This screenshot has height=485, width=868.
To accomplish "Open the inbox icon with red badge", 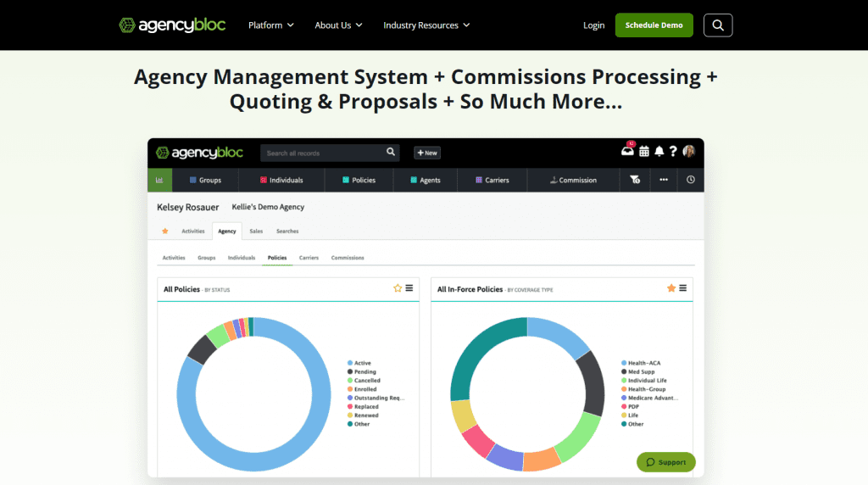I will (x=628, y=151).
